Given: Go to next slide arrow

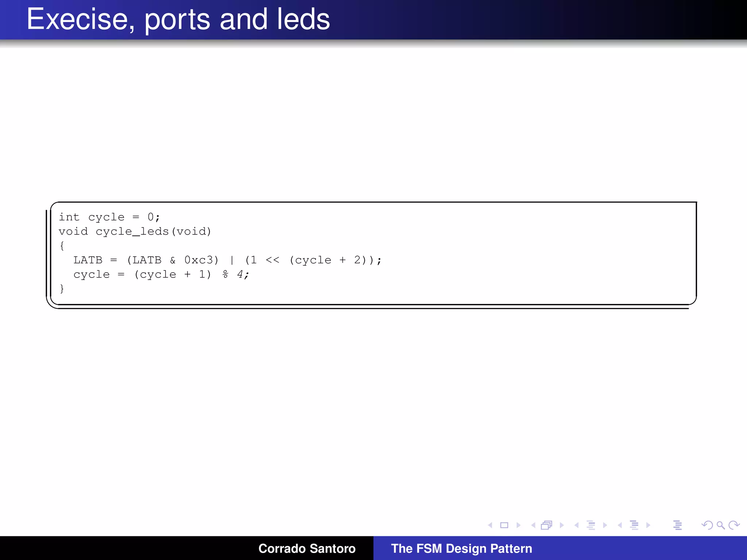Looking at the screenshot, I should 518,525.
